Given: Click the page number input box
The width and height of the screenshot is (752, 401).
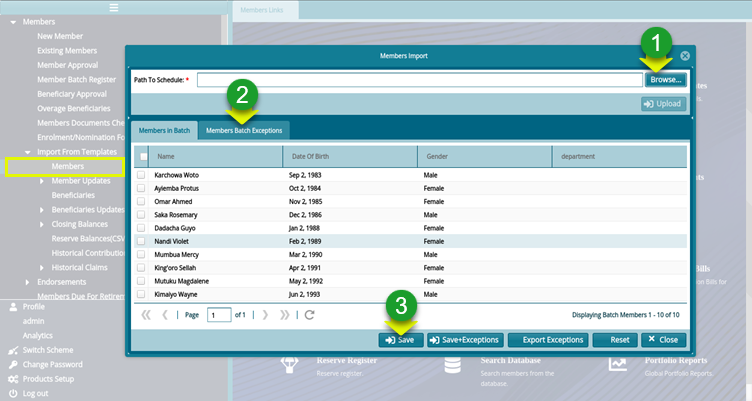Looking at the screenshot, I should (219, 315).
